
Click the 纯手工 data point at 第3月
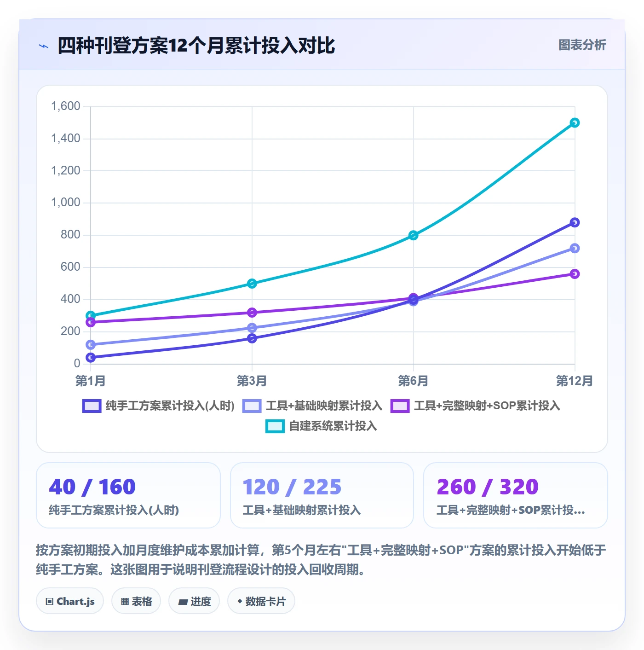[252, 338]
